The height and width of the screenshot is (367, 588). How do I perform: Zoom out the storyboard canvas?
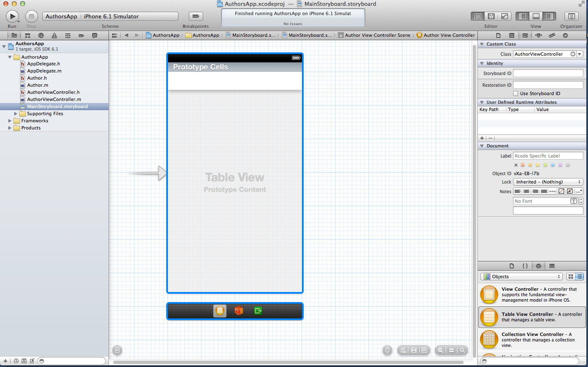(x=441, y=350)
